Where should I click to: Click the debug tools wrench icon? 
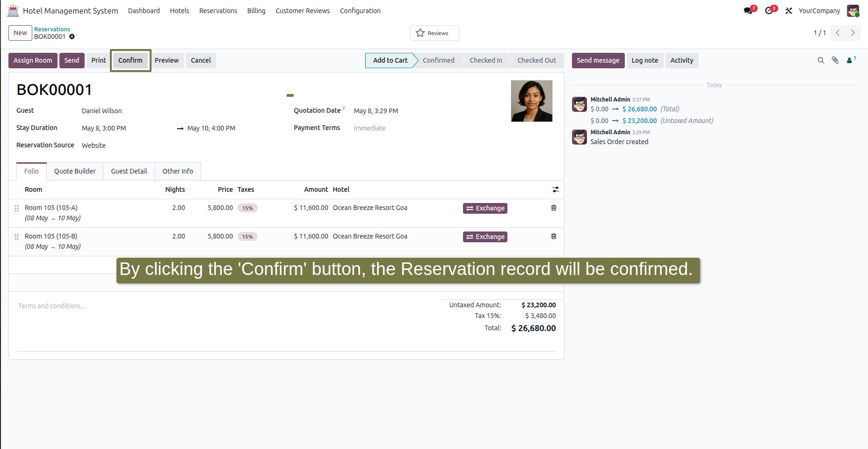tap(788, 10)
